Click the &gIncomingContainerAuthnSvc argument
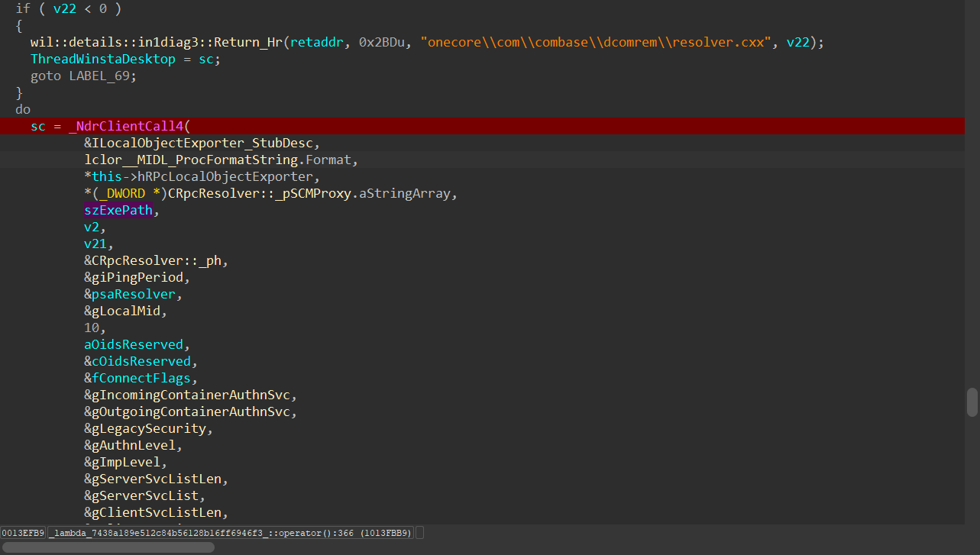980x555 pixels. pos(189,395)
